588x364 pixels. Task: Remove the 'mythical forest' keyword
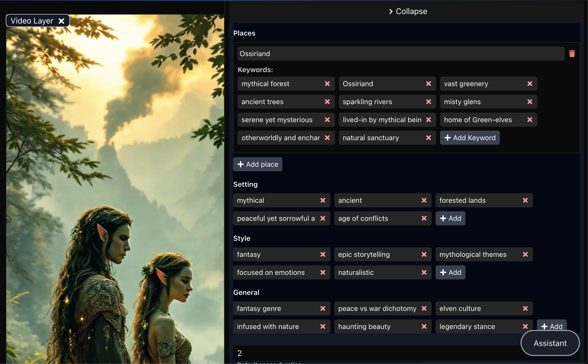pos(327,84)
